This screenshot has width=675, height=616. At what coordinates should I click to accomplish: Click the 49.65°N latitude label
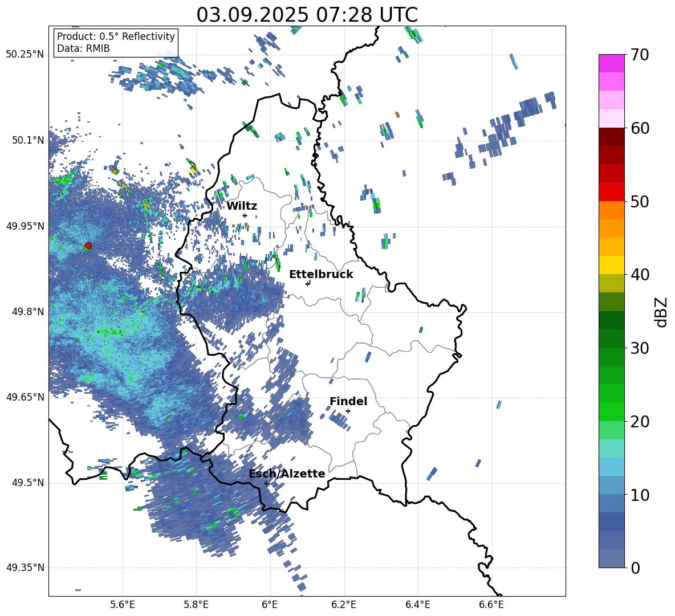25,397
